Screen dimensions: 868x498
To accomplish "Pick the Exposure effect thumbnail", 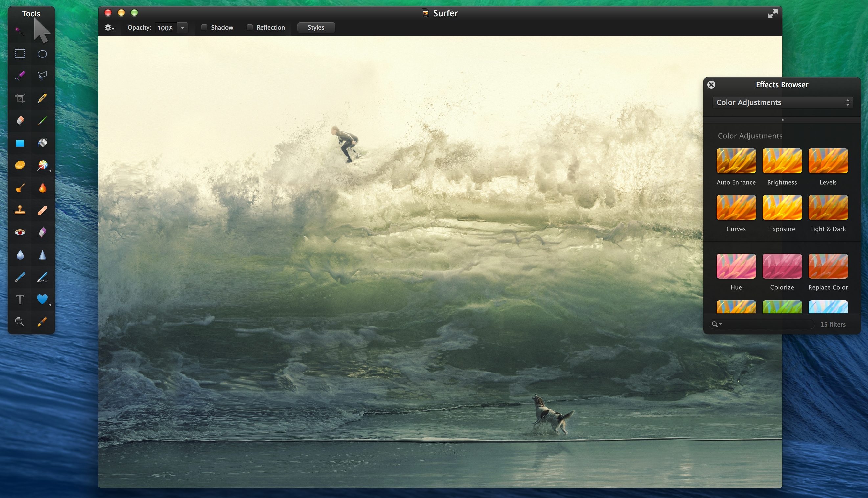I will coord(782,208).
